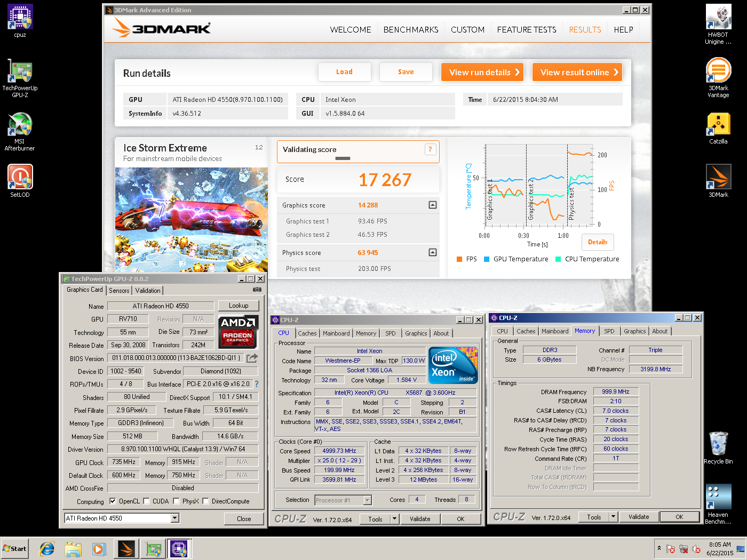The image size is (747, 560).
Task: Select SPD tab in CPU-Z Memory window
Action: 609,331
